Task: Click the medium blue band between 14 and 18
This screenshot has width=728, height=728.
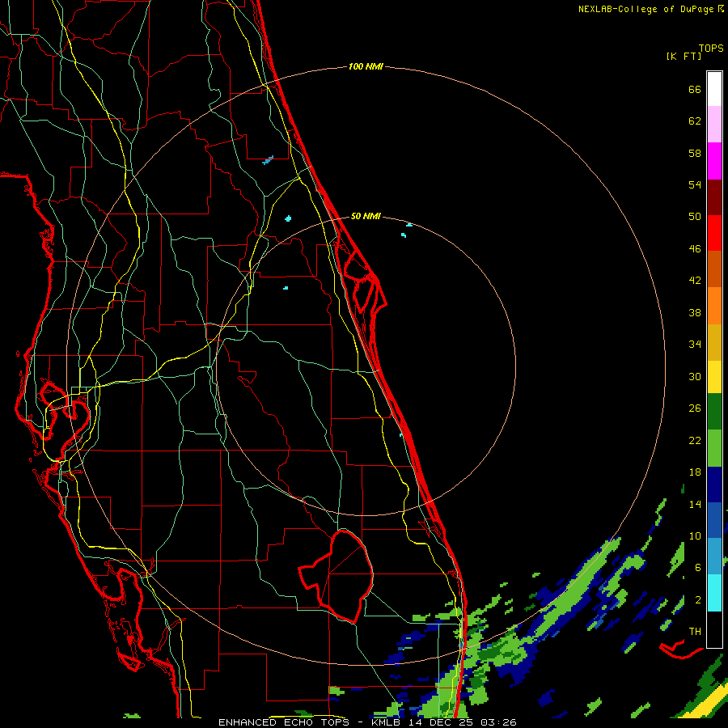Action: 714,520
